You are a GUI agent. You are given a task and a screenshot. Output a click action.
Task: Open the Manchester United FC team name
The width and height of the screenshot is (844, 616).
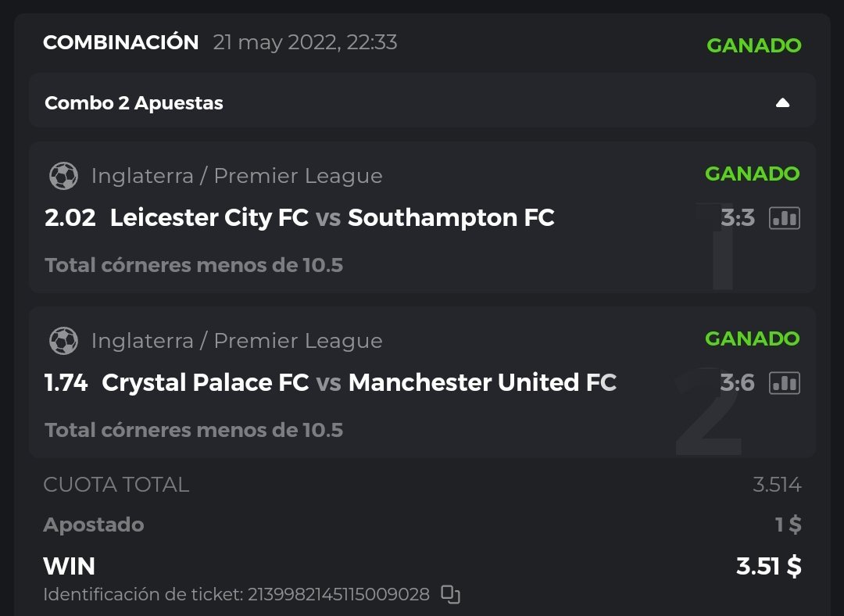(x=482, y=383)
